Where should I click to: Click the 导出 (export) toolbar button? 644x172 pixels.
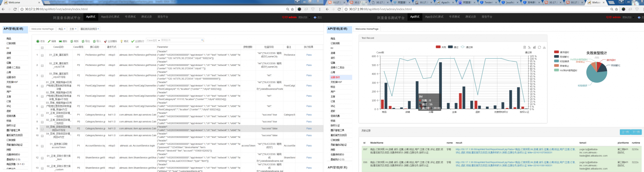86,41
